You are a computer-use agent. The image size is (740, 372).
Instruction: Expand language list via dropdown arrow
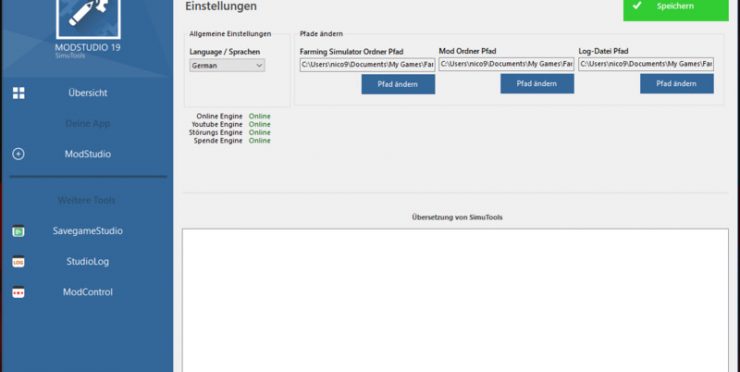click(259, 66)
